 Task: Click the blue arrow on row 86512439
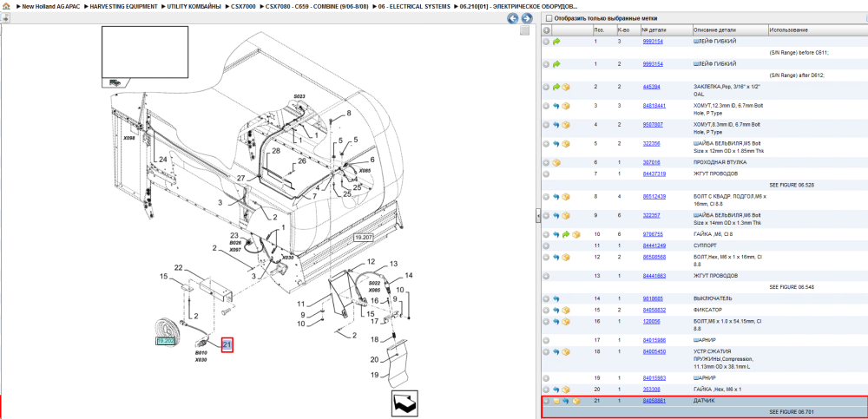click(x=556, y=197)
